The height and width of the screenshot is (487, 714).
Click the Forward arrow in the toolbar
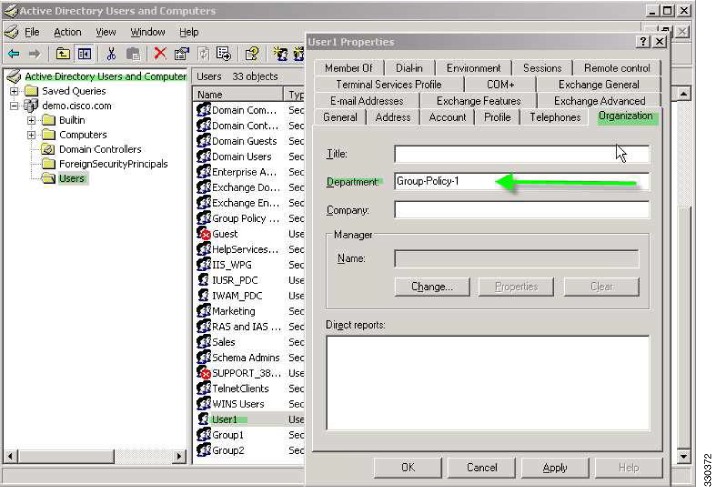(34, 54)
